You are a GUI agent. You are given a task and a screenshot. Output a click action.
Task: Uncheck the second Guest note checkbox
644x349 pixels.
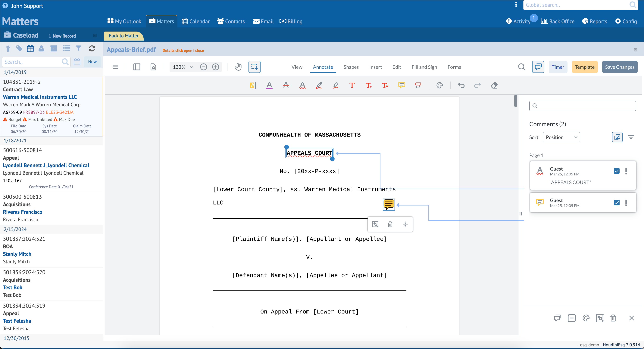617,203
